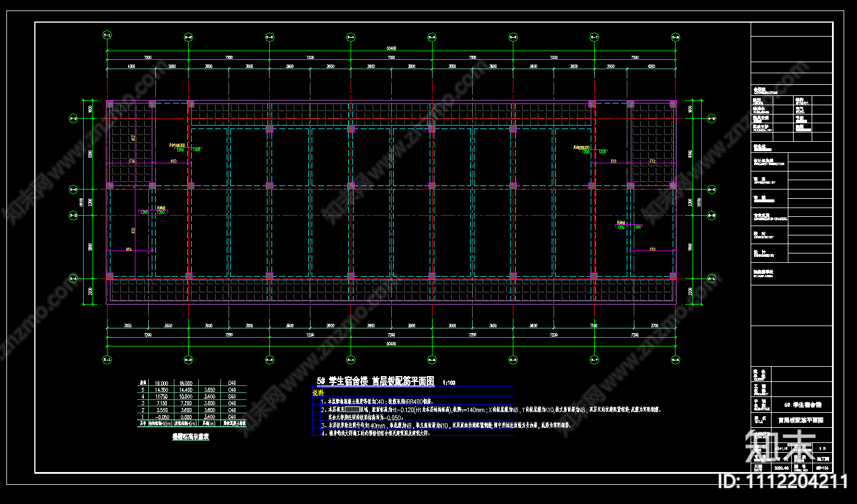This screenshot has width=857, height=504.
Task: Click the 1:100 scale label
Action: click(x=449, y=383)
